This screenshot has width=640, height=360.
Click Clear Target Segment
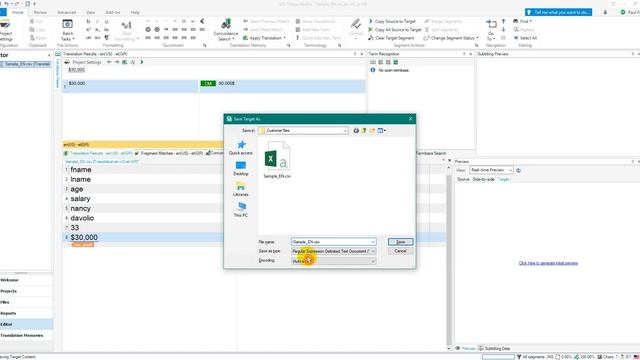tap(391, 38)
